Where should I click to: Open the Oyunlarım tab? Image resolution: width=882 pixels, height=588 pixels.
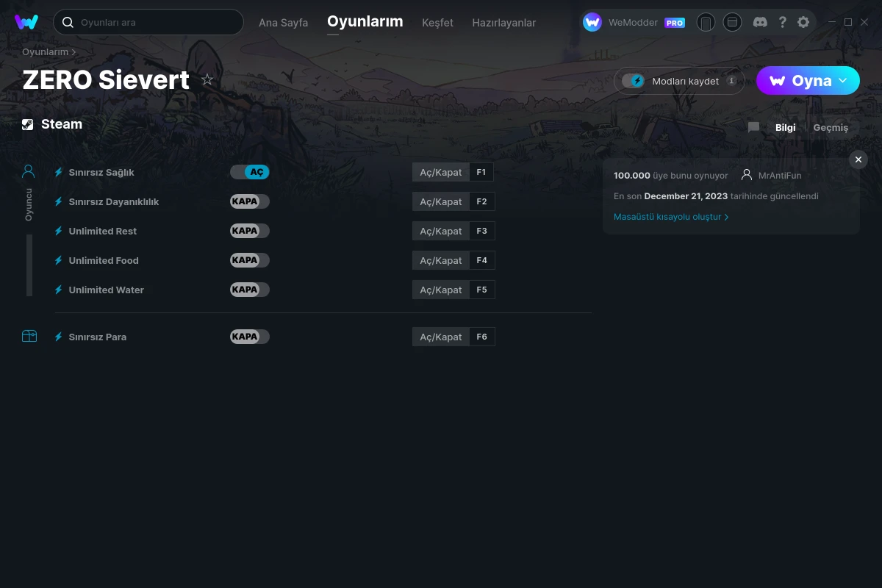tap(365, 21)
